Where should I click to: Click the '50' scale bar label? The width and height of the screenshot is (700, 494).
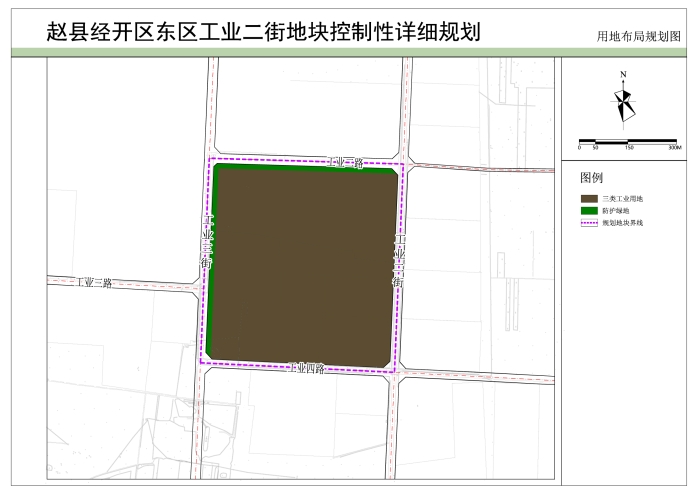coord(595,147)
